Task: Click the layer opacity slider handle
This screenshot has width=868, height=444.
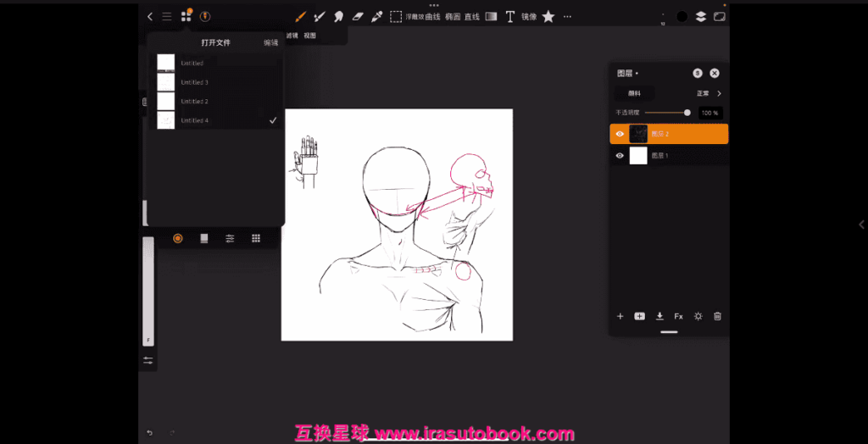Action: [x=687, y=113]
